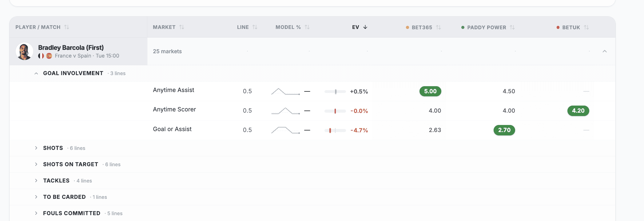The height and width of the screenshot is (221, 644).
Task: Open Bradley Barcola's player avatar
Action: 24,51
